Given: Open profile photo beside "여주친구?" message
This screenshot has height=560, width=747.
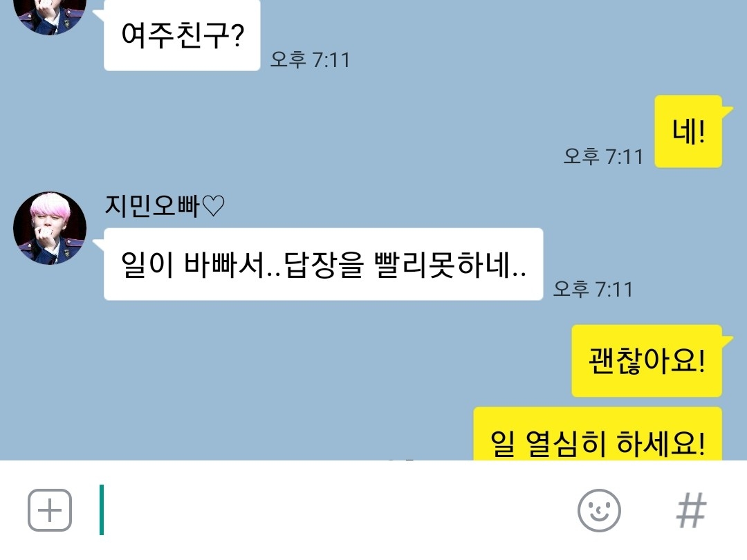Looking at the screenshot, I should (50, 15).
